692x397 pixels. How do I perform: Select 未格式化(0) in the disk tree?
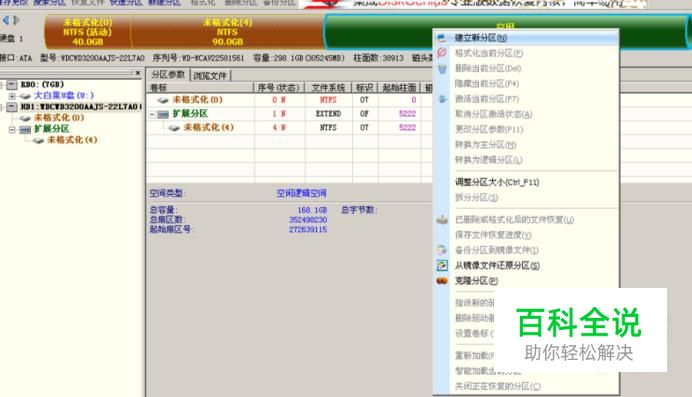[59, 118]
